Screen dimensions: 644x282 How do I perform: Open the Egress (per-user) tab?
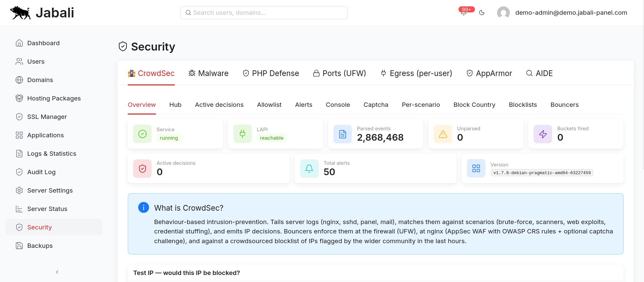click(x=416, y=73)
